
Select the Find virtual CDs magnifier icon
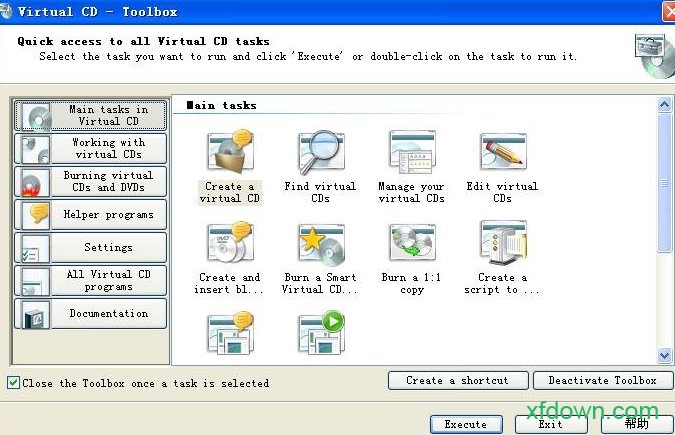320,153
